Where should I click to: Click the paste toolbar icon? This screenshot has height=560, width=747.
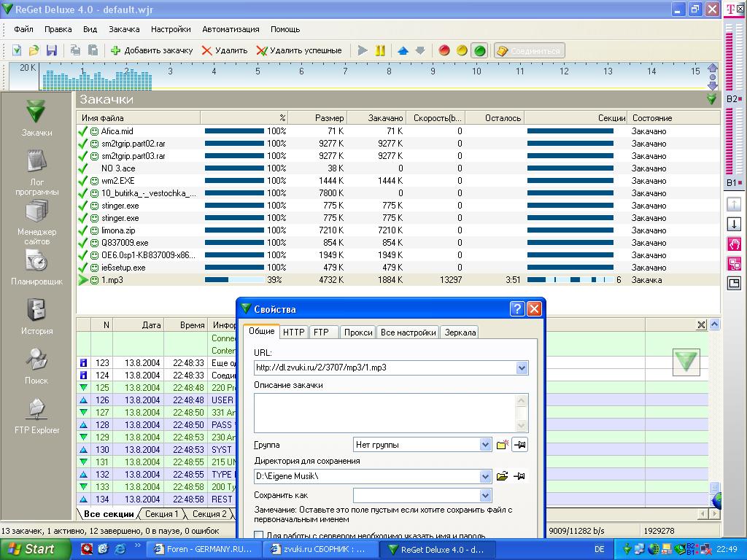pos(93,50)
